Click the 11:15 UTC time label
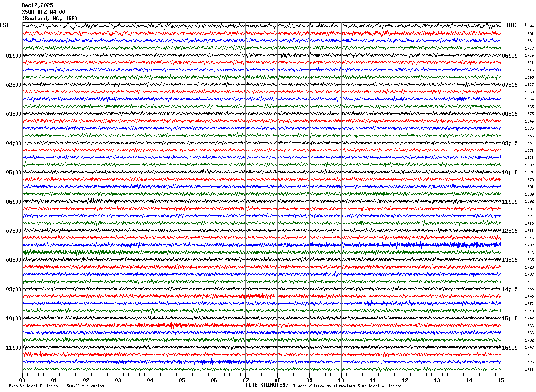The width and height of the screenshot is (536, 392). coord(510,202)
